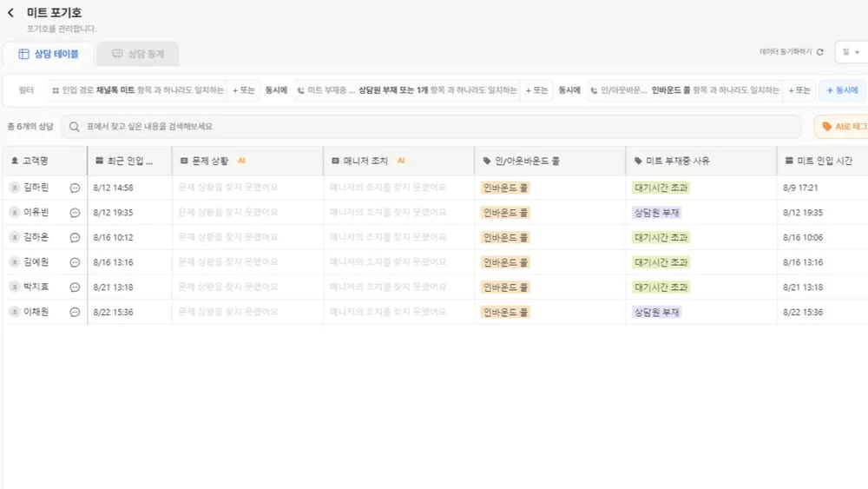The height and width of the screenshot is (489, 868).
Task: Open chat bubble icon for 이유빈
Action: point(75,213)
